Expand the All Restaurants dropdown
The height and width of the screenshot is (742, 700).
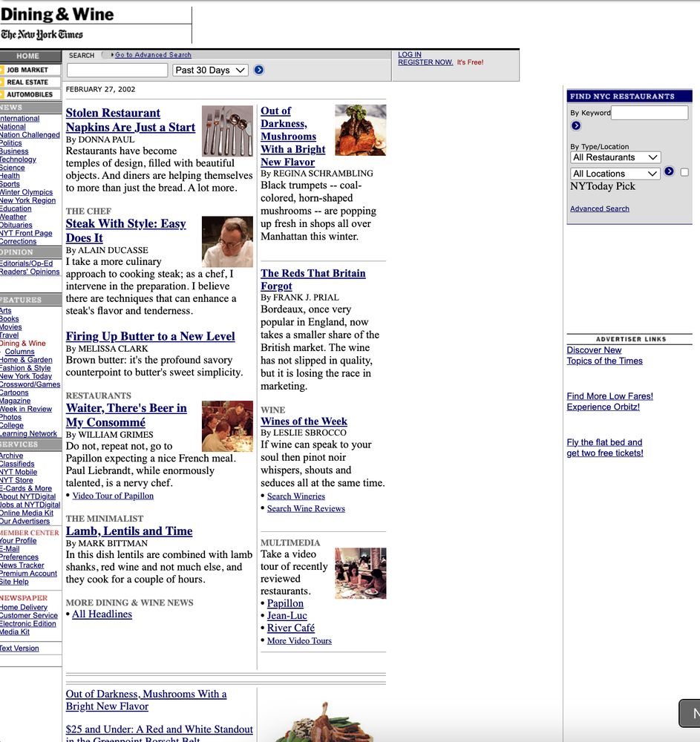click(x=615, y=157)
